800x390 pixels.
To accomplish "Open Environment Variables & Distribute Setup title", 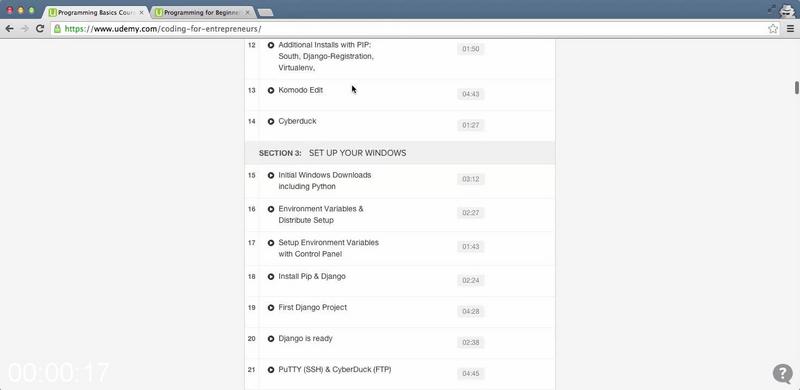I will click(321, 214).
